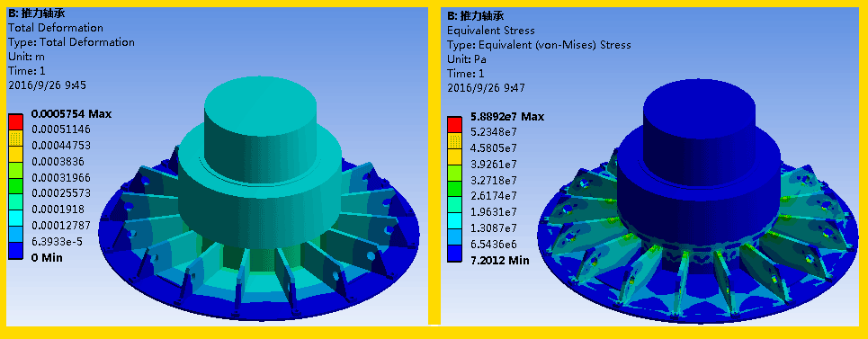Select the 3.2718e7 legend value

494,180
